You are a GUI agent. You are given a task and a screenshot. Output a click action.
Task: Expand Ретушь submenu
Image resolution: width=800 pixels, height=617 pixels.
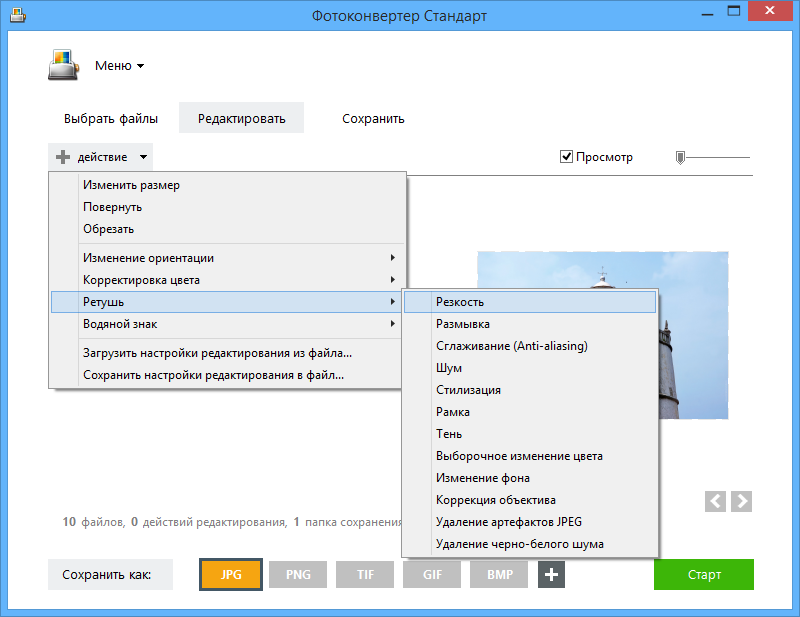(228, 302)
